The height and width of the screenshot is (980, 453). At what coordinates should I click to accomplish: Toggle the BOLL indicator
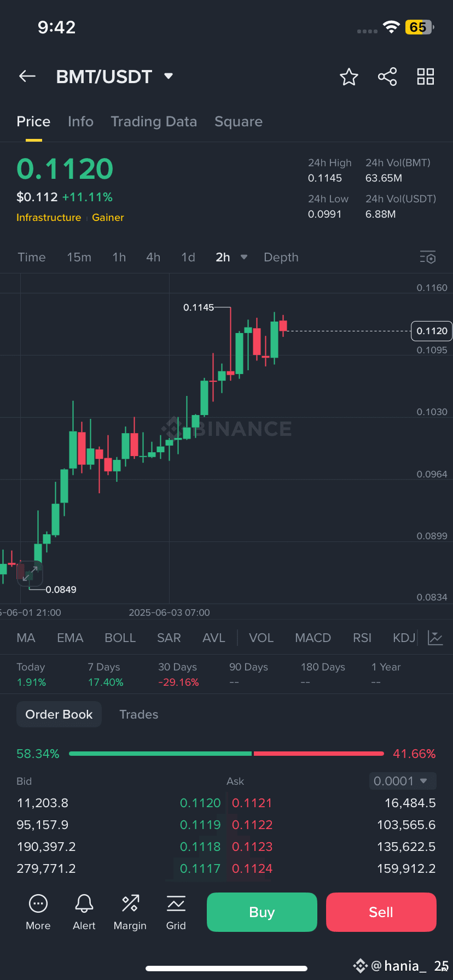pos(120,638)
